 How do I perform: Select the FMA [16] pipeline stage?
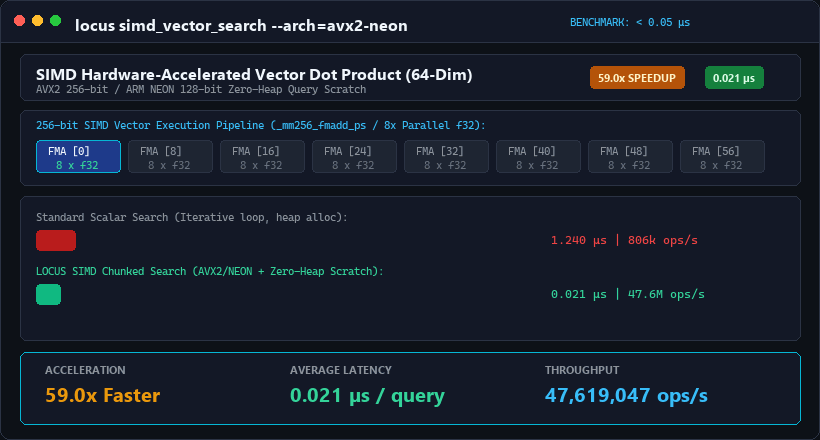point(263,156)
